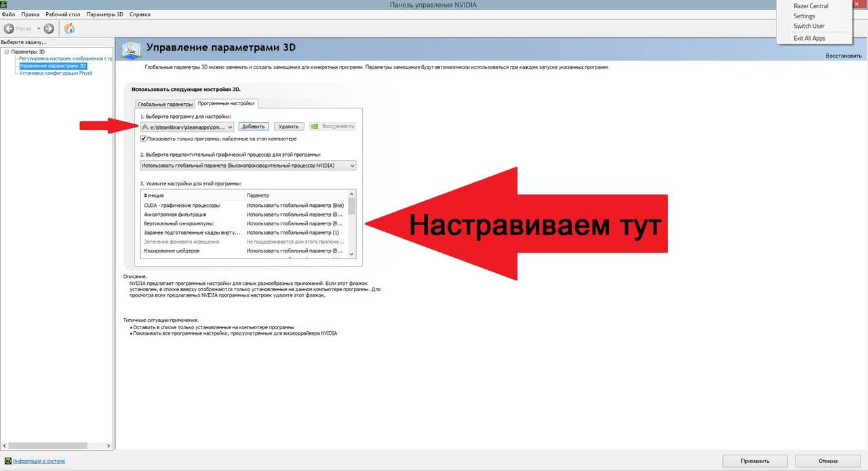The image size is (868, 471).
Task: Collapse the 'Параметры 3D' tree node
Action: point(6,52)
